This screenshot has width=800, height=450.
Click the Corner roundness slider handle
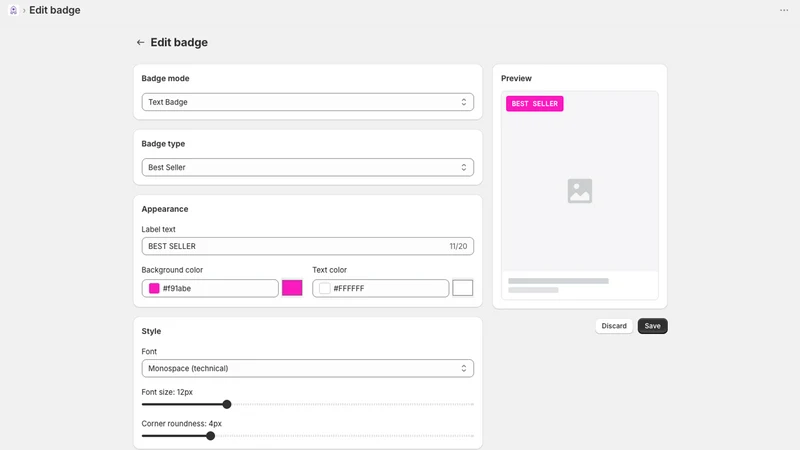(210, 436)
